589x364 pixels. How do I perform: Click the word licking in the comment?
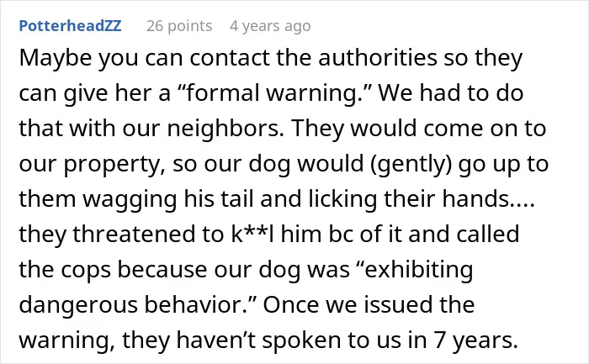[x=343, y=199]
